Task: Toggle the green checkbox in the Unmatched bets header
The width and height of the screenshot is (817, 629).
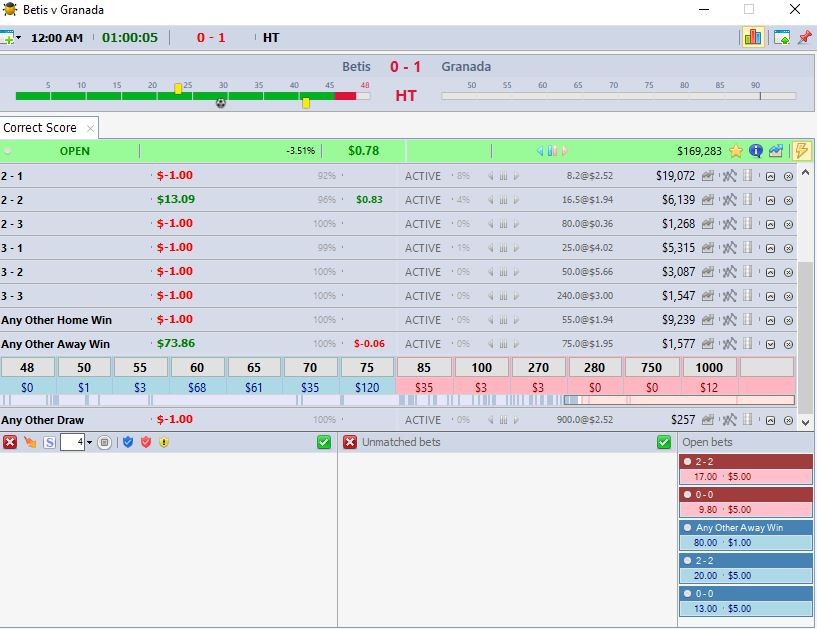Action: [664, 442]
